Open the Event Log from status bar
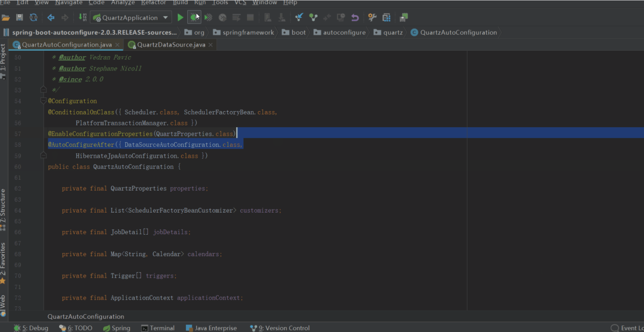This screenshot has width=644, height=332. tap(627, 328)
